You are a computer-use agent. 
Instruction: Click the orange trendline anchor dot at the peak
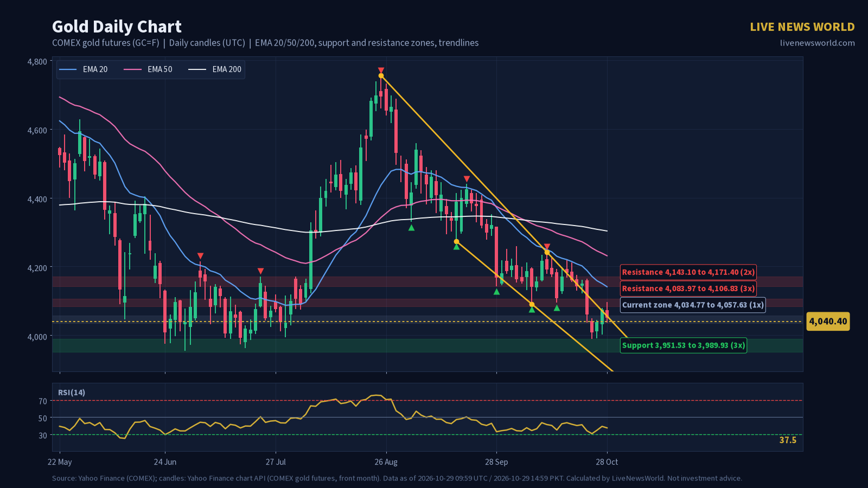pyautogui.click(x=381, y=76)
